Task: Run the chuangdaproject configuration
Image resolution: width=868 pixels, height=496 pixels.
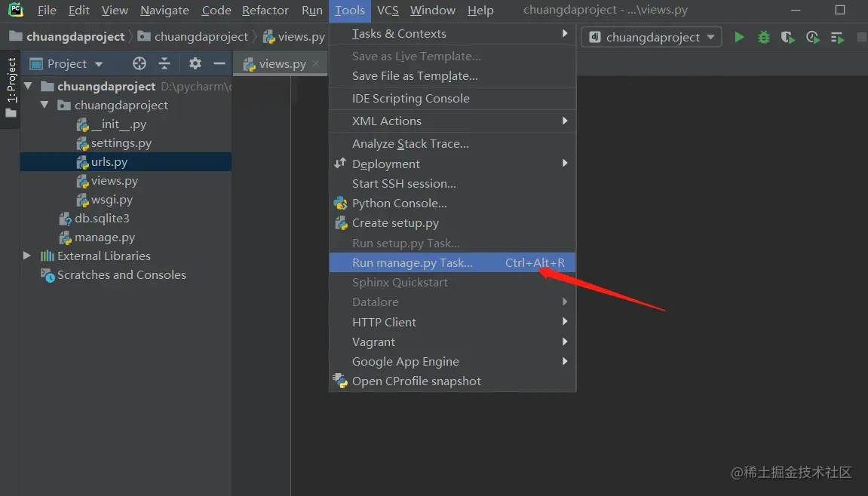Action: tap(739, 37)
